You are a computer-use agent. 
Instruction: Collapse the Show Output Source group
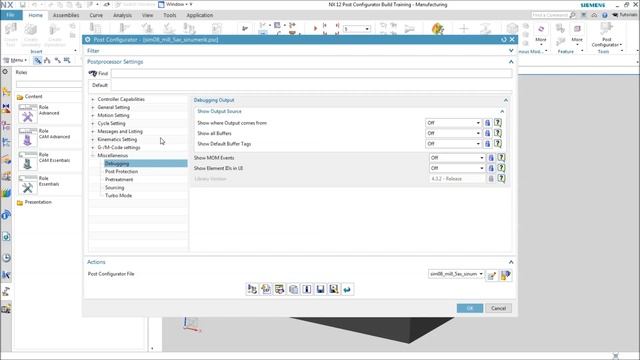(502, 111)
